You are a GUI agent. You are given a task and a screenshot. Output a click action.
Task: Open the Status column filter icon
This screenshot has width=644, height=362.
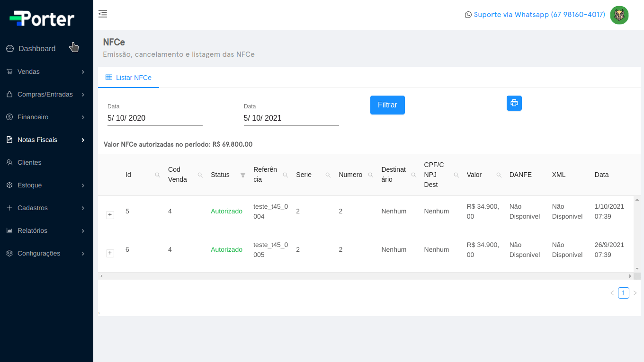pyautogui.click(x=243, y=175)
